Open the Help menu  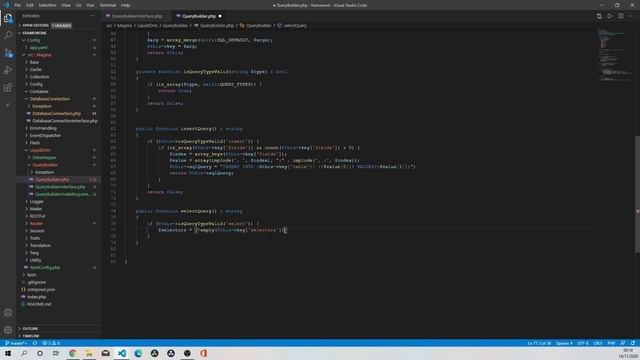click(125, 5)
